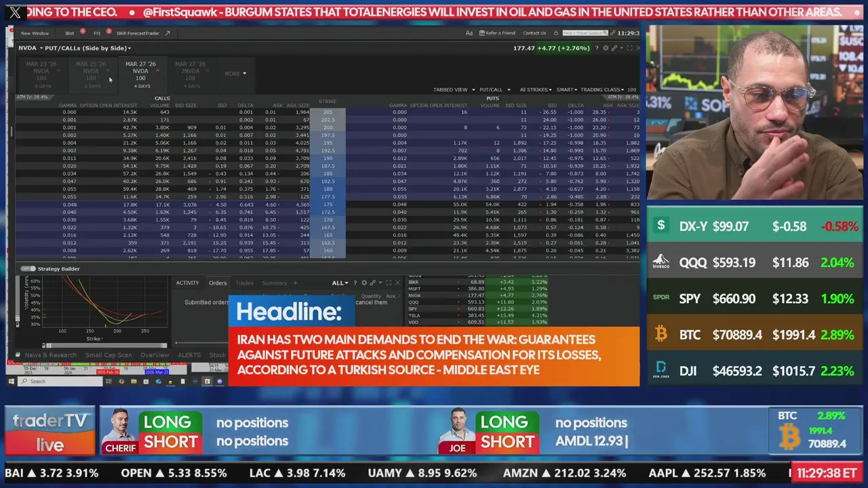Click the CALLS section header
Viewport: 868px width, 488px height.
tap(162, 98)
